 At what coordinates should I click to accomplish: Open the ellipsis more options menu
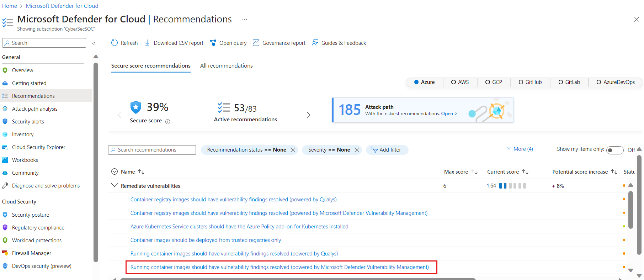click(x=245, y=19)
